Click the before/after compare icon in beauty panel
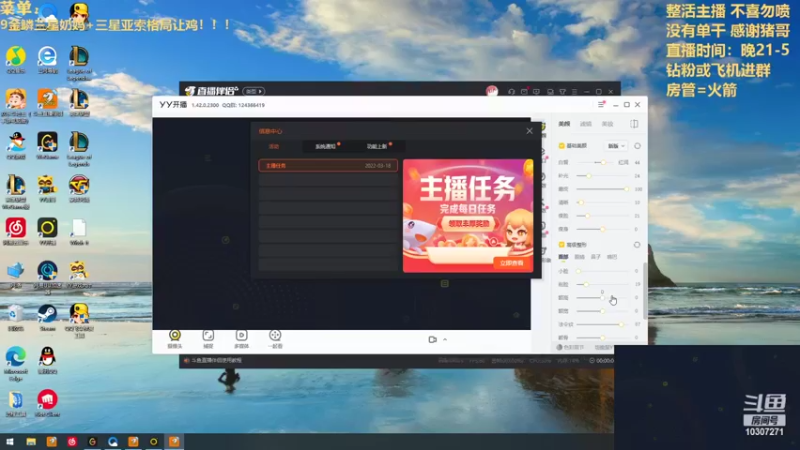 pos(634,124)
